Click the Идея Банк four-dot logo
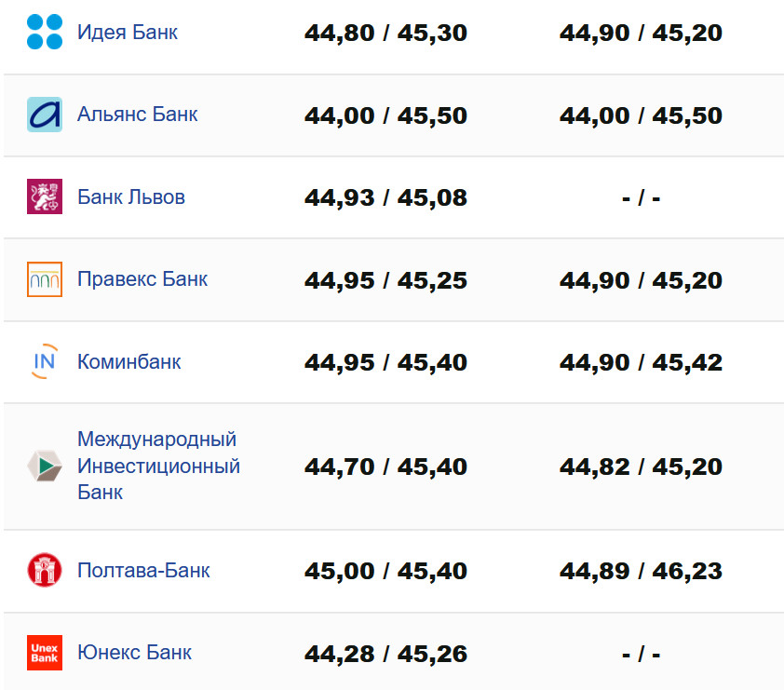784x690 pixels. 45,33
